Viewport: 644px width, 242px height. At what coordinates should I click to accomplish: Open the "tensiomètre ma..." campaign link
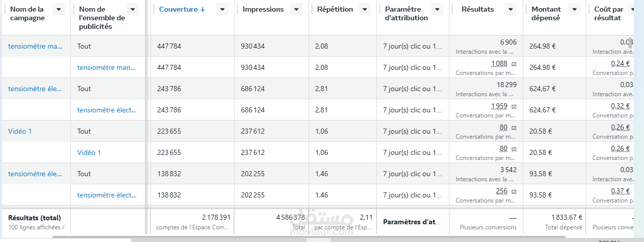tap(35, 46)
